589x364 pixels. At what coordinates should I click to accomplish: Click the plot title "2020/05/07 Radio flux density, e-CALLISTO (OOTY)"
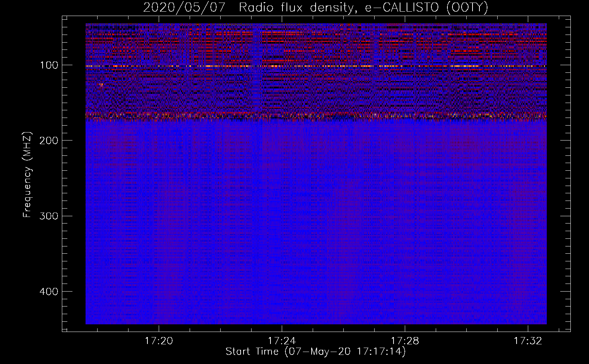pos(316,7)
